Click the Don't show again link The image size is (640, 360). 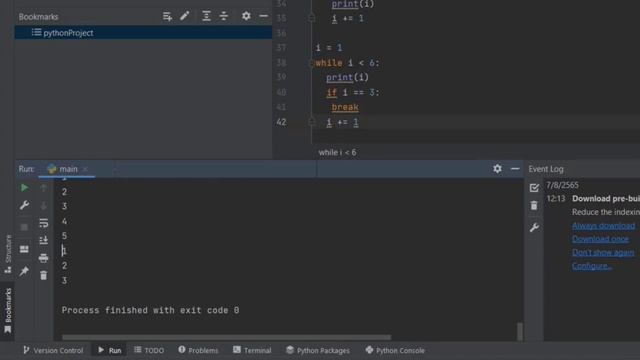(603, 253)
